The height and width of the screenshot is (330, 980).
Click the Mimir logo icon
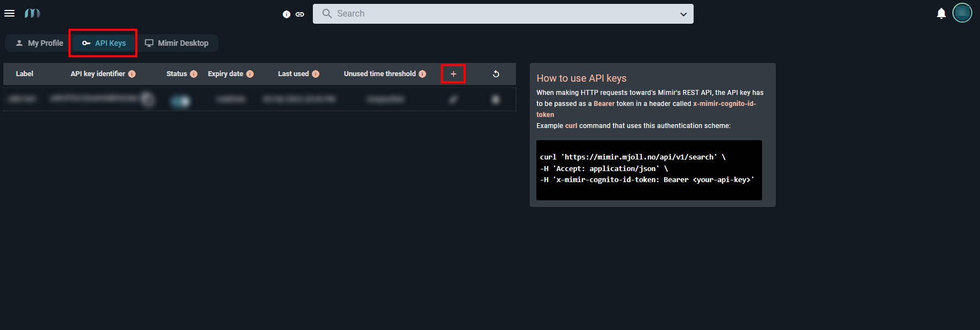click(33, 13)
